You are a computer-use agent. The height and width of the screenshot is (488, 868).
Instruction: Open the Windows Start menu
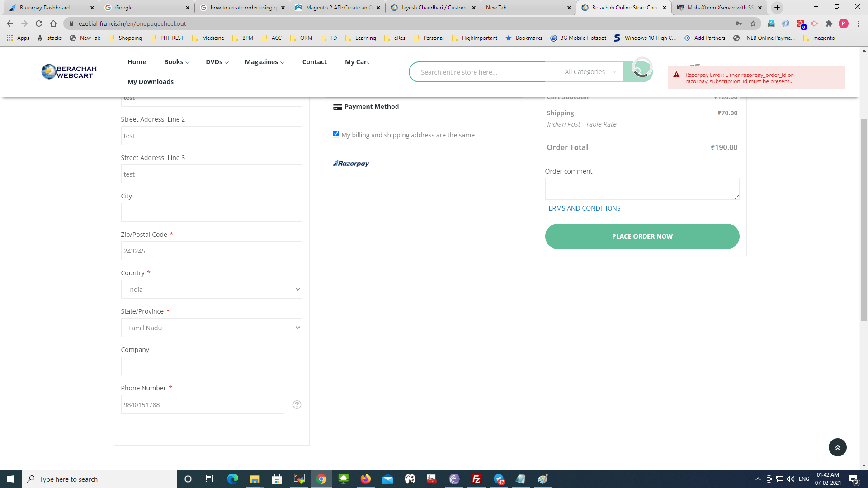[x=10, y=479]
